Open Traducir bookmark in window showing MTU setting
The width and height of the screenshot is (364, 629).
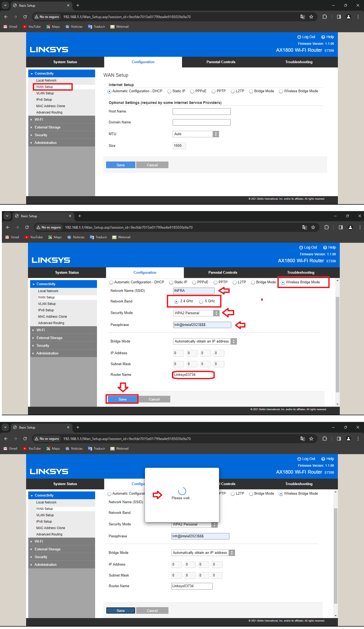tap(96, 27)
